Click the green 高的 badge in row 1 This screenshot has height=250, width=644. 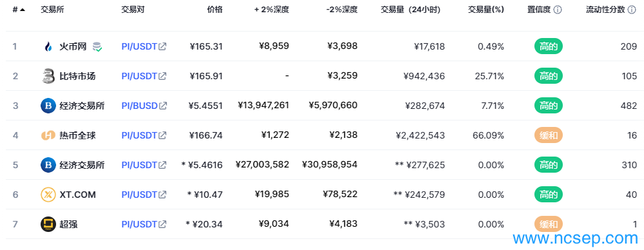point(549,46)
